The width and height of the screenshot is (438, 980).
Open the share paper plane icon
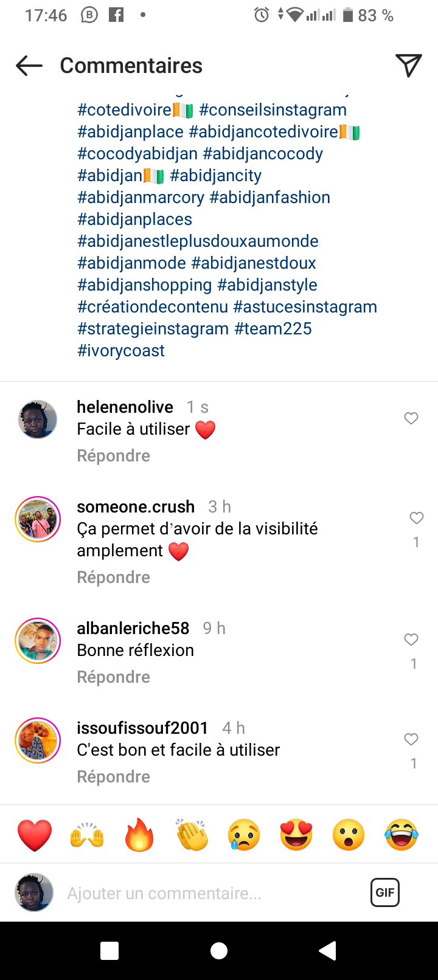tap(408, 66)
